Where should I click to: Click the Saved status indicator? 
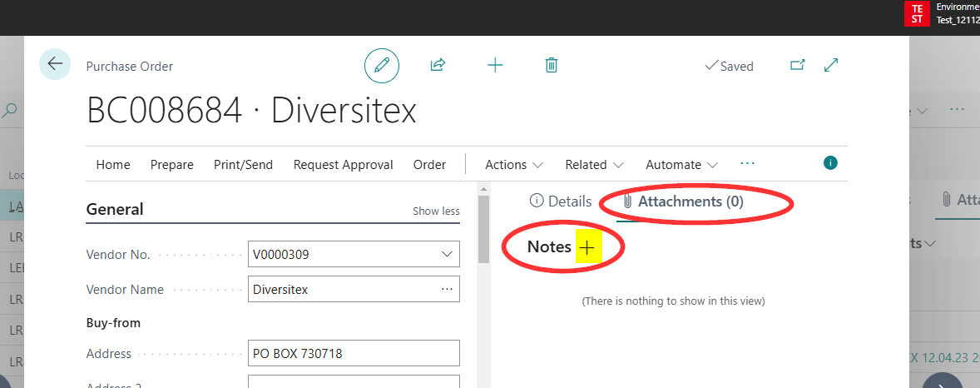(x=729, y=66)
